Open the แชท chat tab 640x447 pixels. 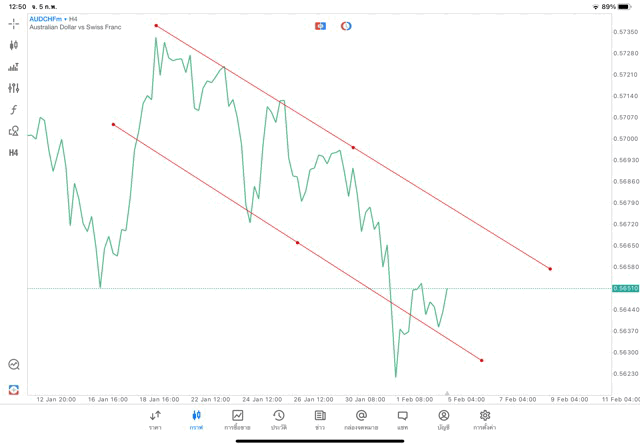402,420
